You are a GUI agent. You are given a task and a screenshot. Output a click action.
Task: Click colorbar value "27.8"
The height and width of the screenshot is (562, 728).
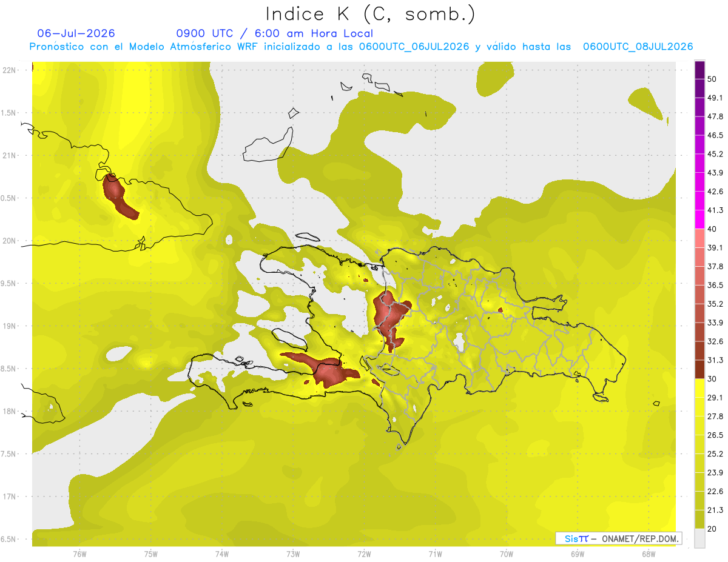click(716, 416)
